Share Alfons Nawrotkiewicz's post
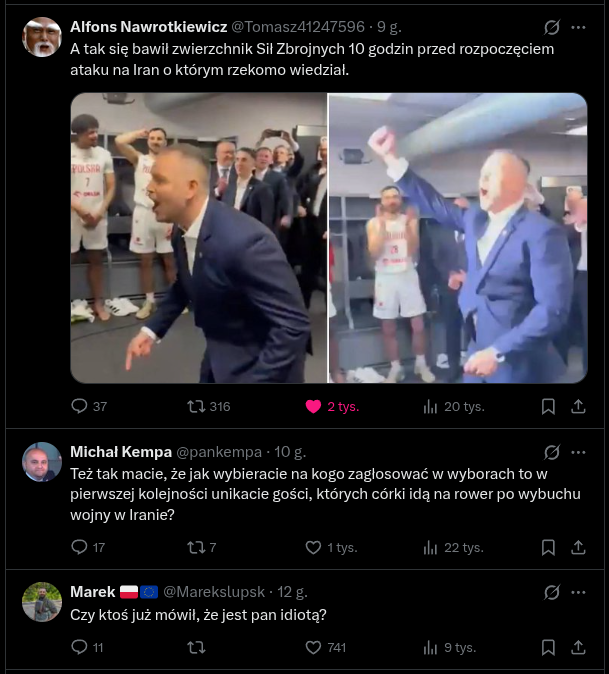The width and height of the screenshot is (609, 674). [578, 406]
